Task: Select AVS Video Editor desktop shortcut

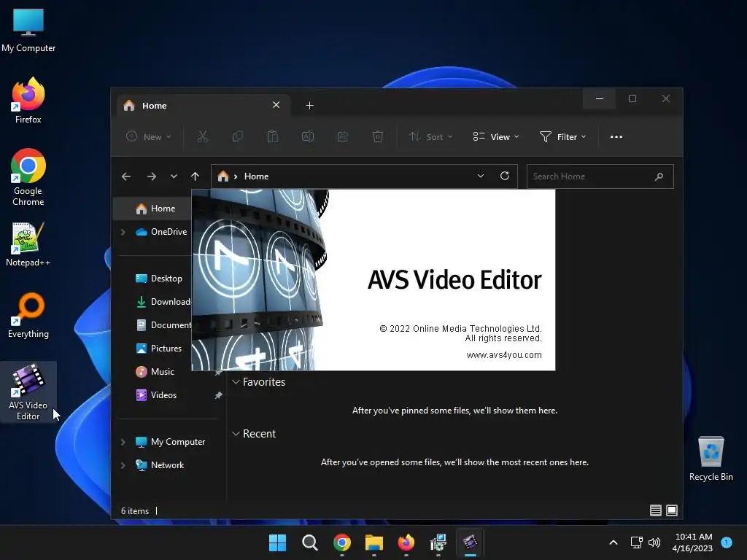Action: (x=28, y=392)
